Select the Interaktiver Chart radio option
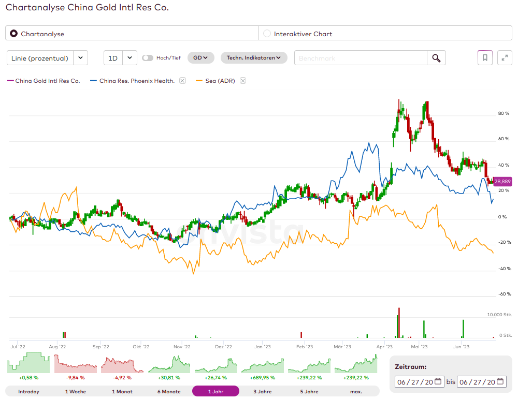The height and width of the screenshot is (399, 532). (x=267, y=34)
